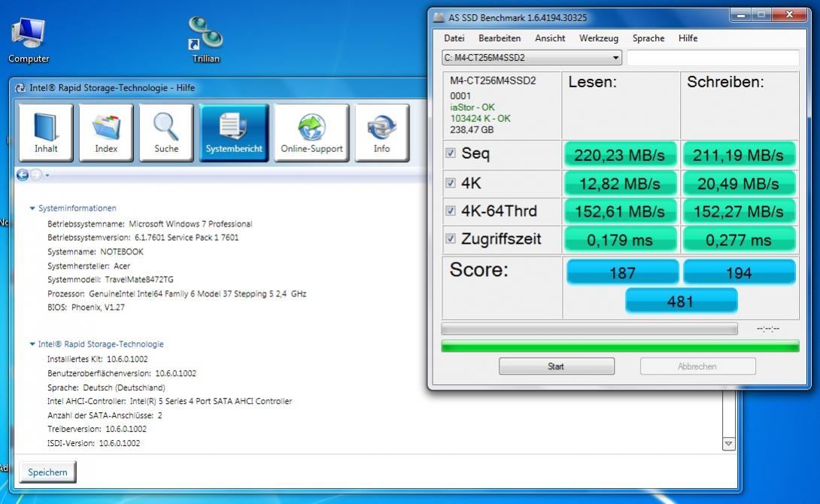Toggle the Zugriffszeit test checkbox
820x504 pixels.
pyautogui.click(x=451, y=239)
